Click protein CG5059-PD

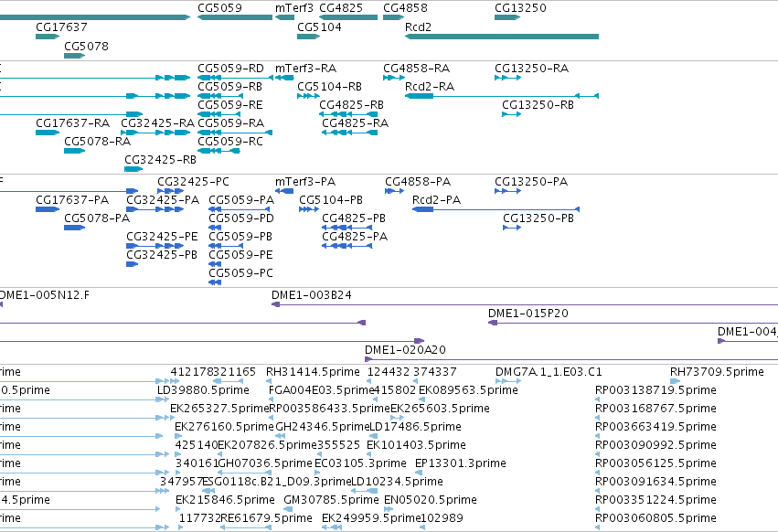[215, 228]
